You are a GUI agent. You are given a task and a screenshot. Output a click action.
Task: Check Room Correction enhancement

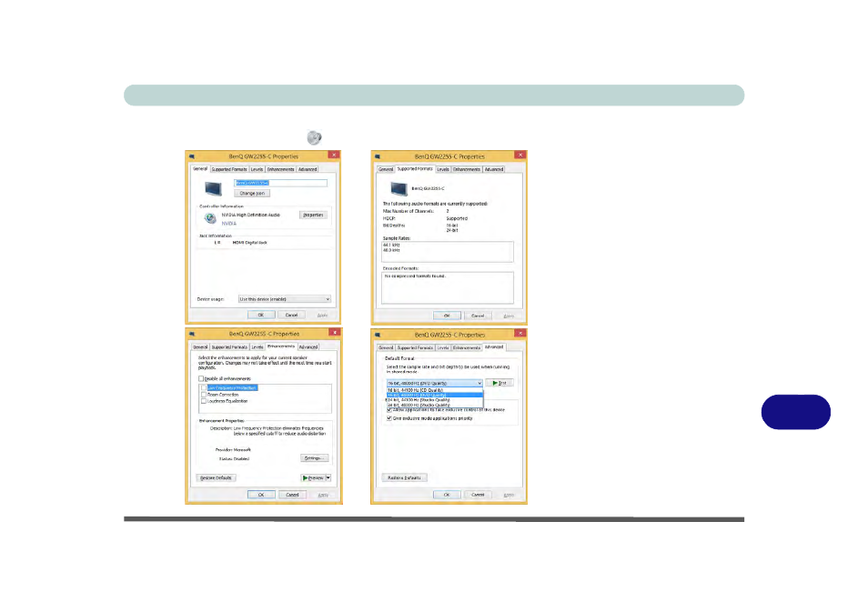(x=204, y=395)
